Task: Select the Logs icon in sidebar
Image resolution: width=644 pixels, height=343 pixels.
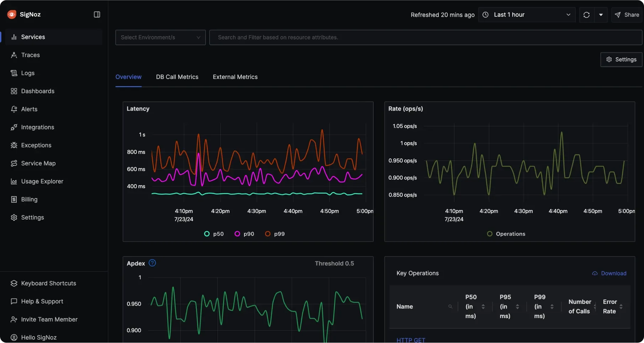Action: pyautogui.click(x=14, y=73)
